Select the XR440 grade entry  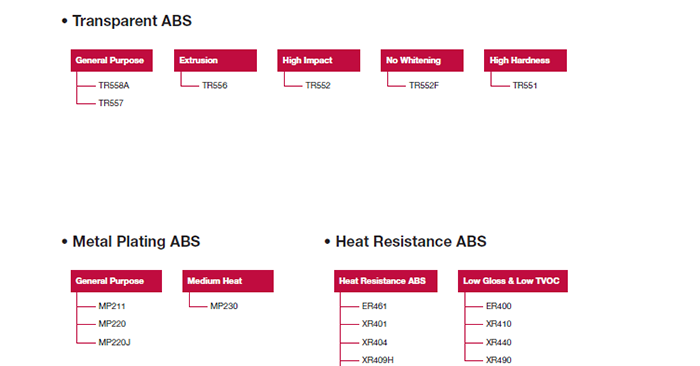point(499,342)
